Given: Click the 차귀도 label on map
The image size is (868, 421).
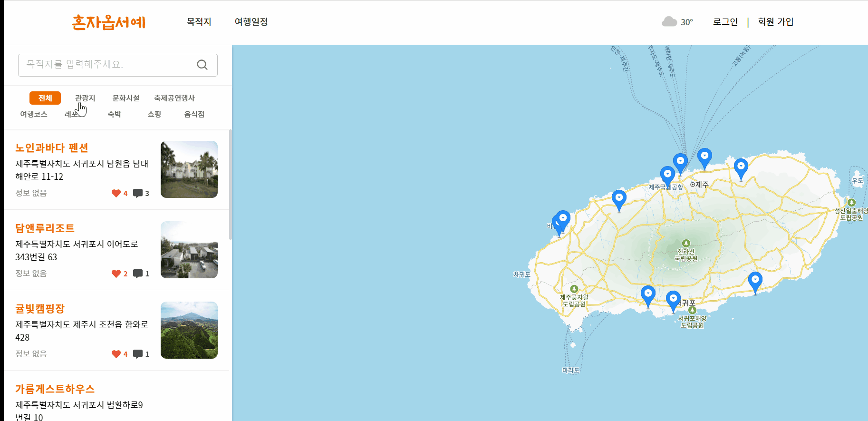Looking at the screenshot, I should (522, 274).
